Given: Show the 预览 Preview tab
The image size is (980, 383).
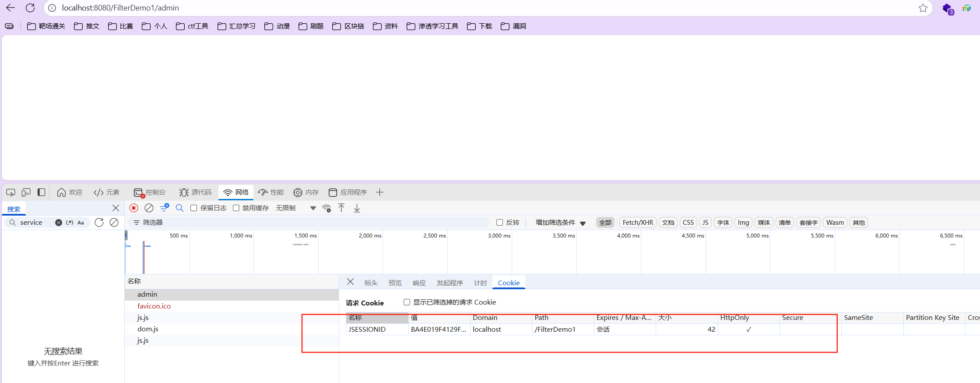Looking at the screenshot, I should click(x=395, y=283).
